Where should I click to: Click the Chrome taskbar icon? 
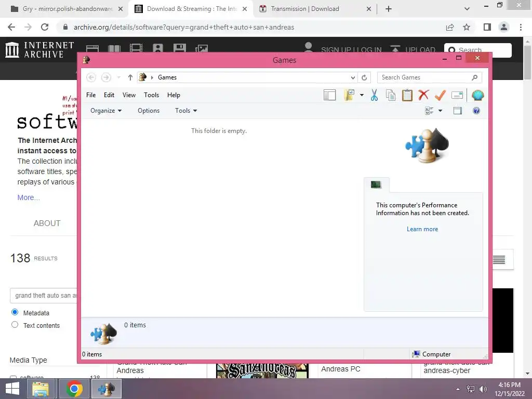click(74, 389)
